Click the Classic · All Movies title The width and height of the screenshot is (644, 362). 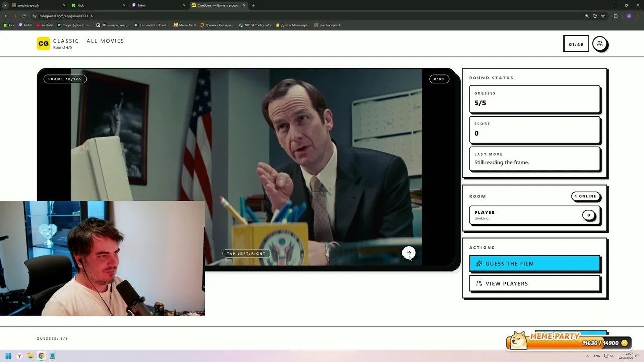click(x=89, y=41)
